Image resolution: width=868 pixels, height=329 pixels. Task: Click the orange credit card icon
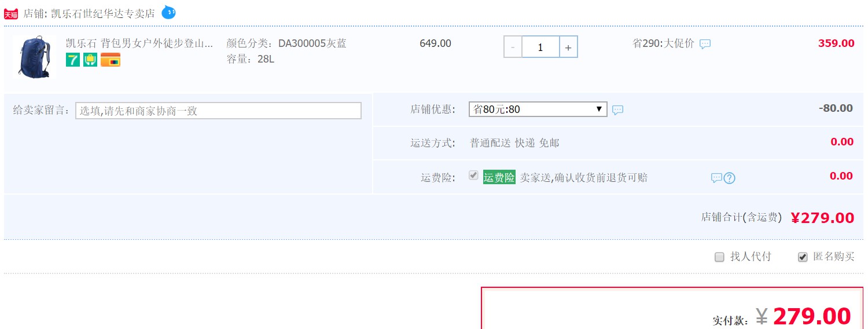pyautogui.click(x=111, y=60)
